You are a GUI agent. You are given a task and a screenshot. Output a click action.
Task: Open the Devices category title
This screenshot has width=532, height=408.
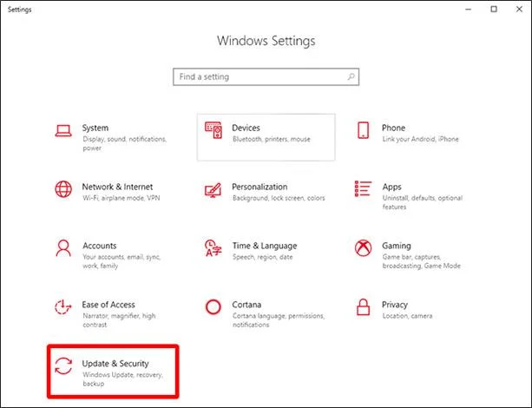pyautogui.click(x=246, y=128)
